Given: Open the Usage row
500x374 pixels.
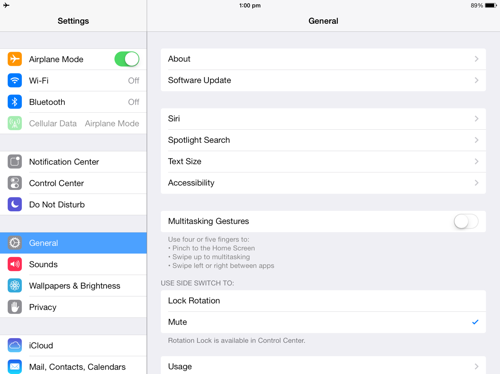Looking at the screenshot, I should (323, 365).
